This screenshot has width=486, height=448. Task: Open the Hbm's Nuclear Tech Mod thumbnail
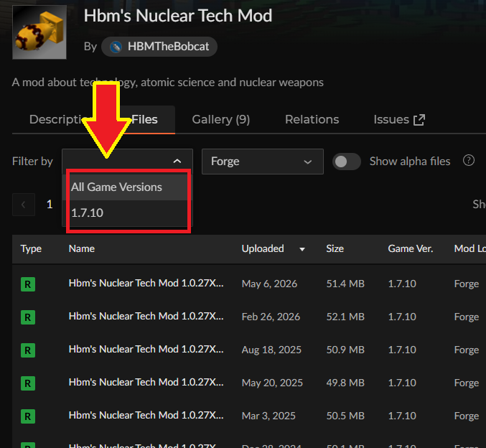click(x=39, y=32)
